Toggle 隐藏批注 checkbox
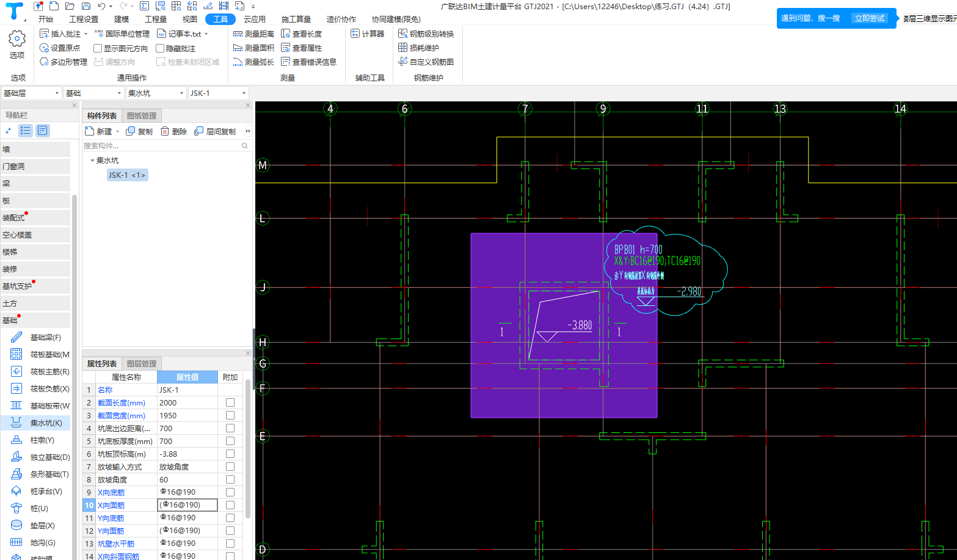The width and height of the screenshot is (957, 560). 160,48
